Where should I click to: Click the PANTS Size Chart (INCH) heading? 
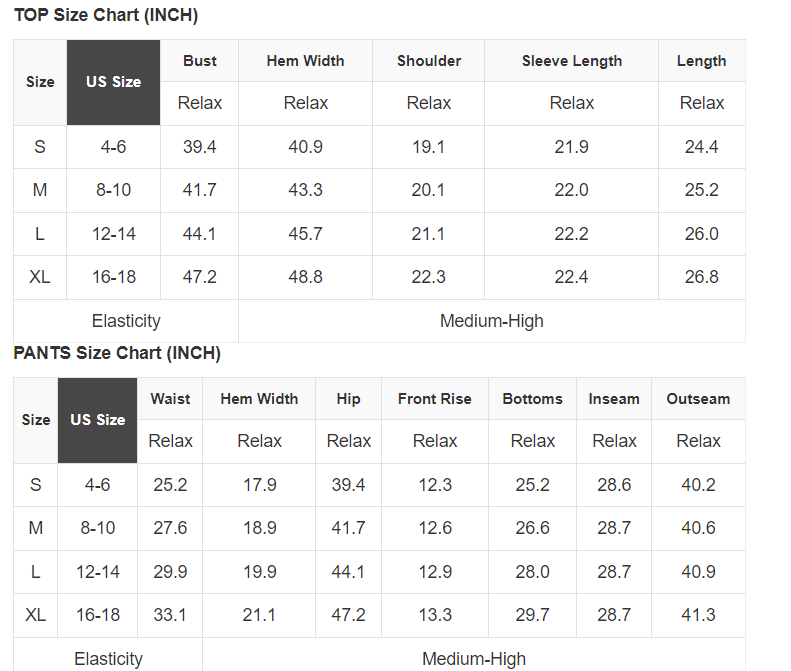117,353
